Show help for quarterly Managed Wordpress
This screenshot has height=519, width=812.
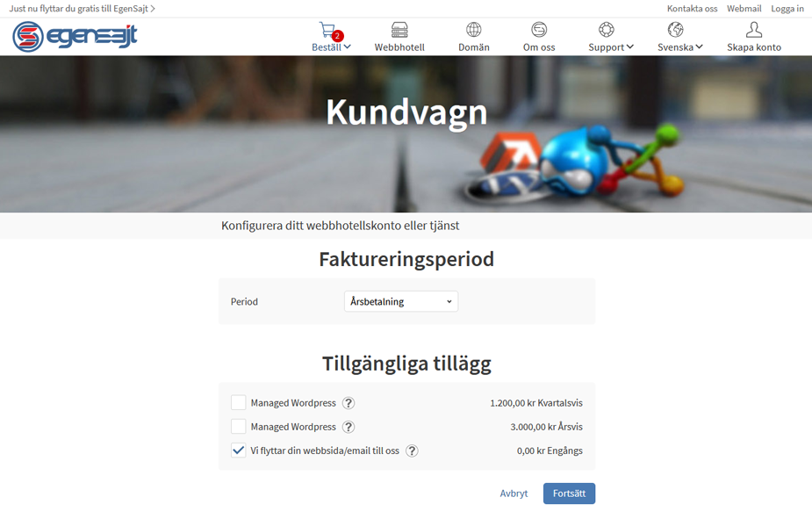coord(349,403)
